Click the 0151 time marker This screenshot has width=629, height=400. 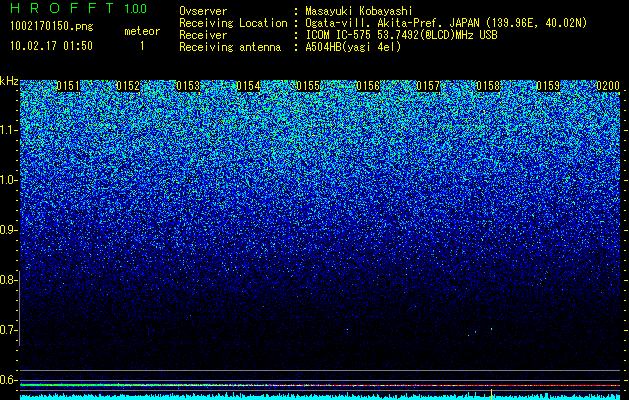[x=68, y=86]
